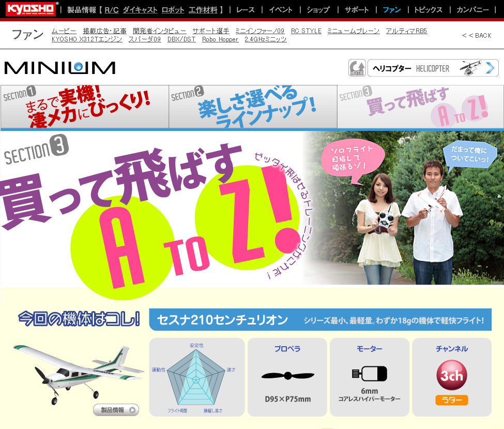Open the アルティマRB5 link

coord(406,31)
